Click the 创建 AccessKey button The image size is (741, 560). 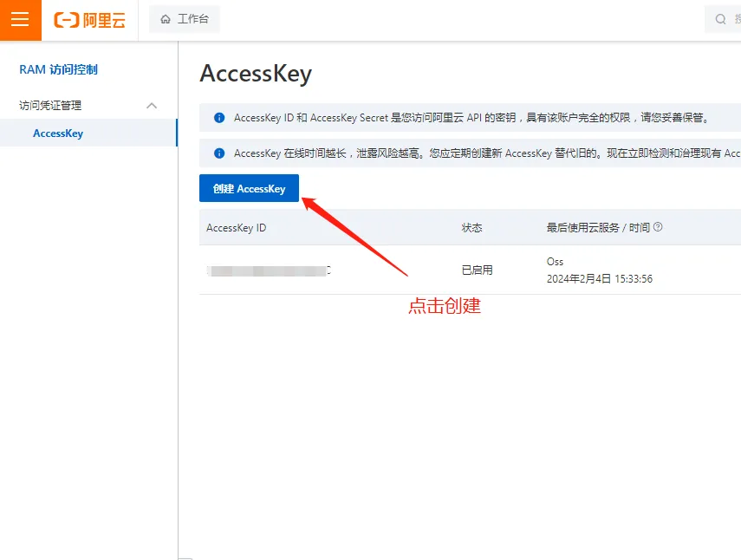pyautogui.click(x=249, y=188)
